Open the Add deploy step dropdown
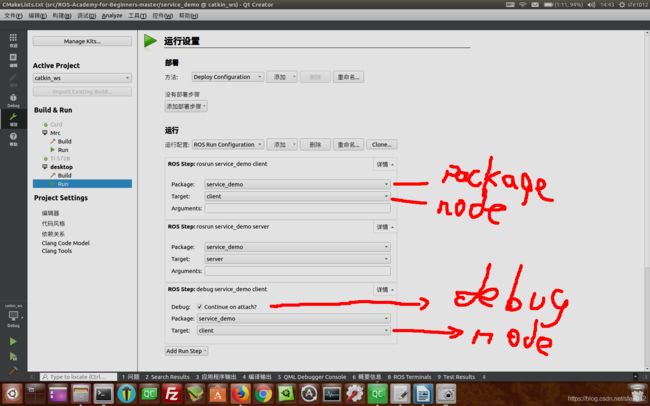650x406 pixels. (x=186, y=106)
